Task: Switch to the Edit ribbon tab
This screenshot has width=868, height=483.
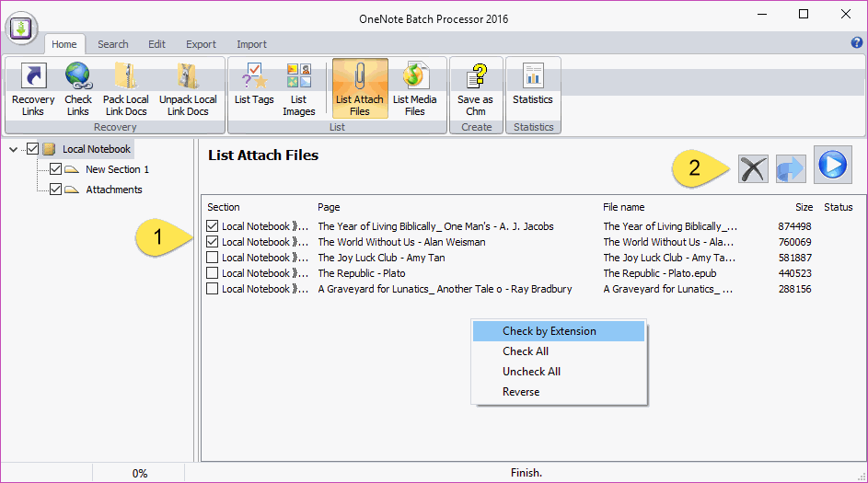Action: coord(156,44)
